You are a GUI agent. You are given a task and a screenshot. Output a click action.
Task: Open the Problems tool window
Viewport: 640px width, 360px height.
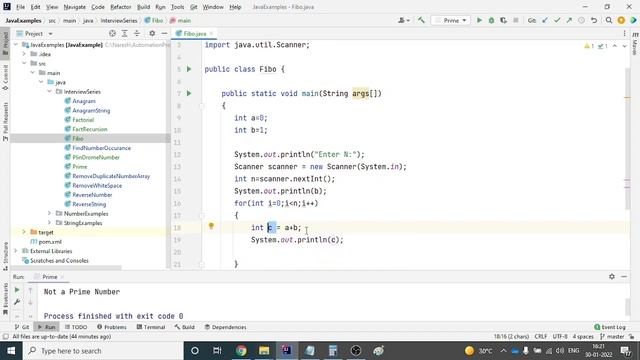pyautogui.click(x=112, y=327)
